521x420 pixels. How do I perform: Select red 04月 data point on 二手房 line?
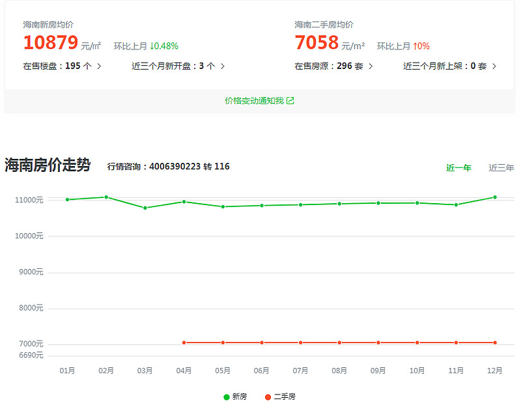tap(184, 343)
